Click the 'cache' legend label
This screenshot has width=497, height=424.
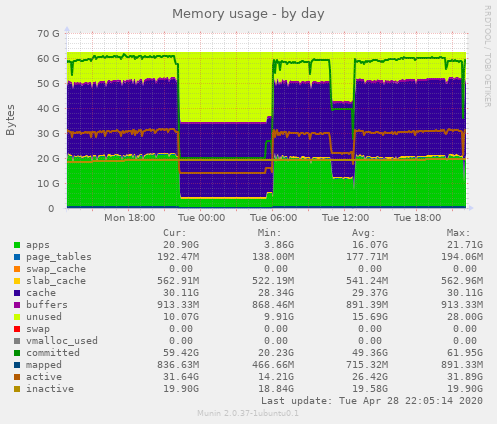pyautogui.click(x=41, y=293)
